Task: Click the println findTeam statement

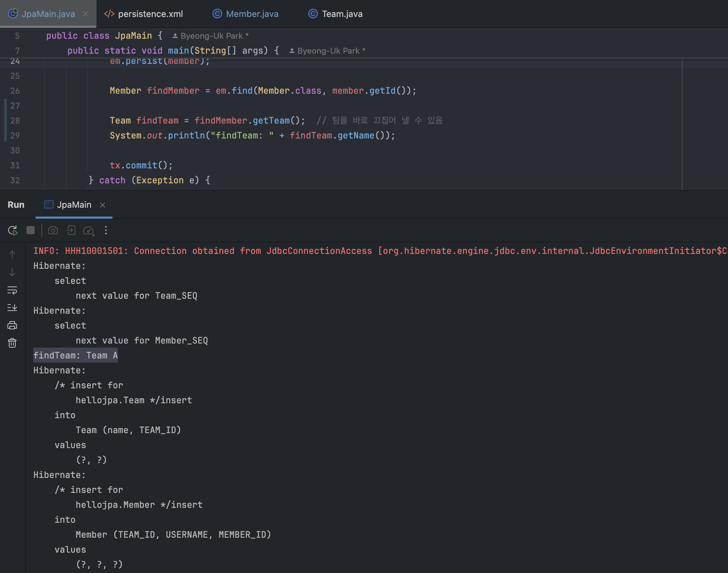Action: [x=252, y=135]
